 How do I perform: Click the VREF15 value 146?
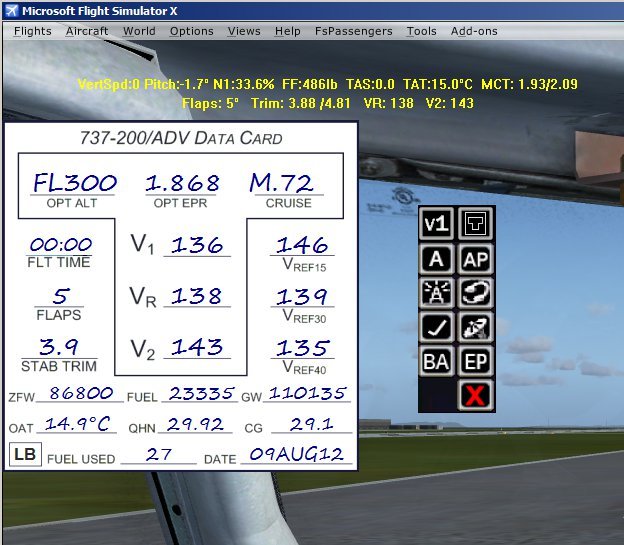pos(302,245)
